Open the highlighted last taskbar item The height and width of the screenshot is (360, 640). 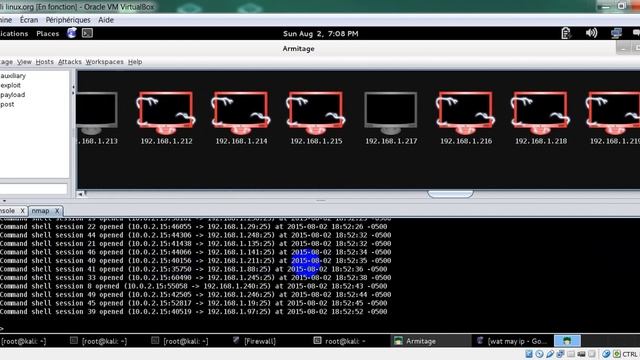pyautogui.click(x=567, y=340)
